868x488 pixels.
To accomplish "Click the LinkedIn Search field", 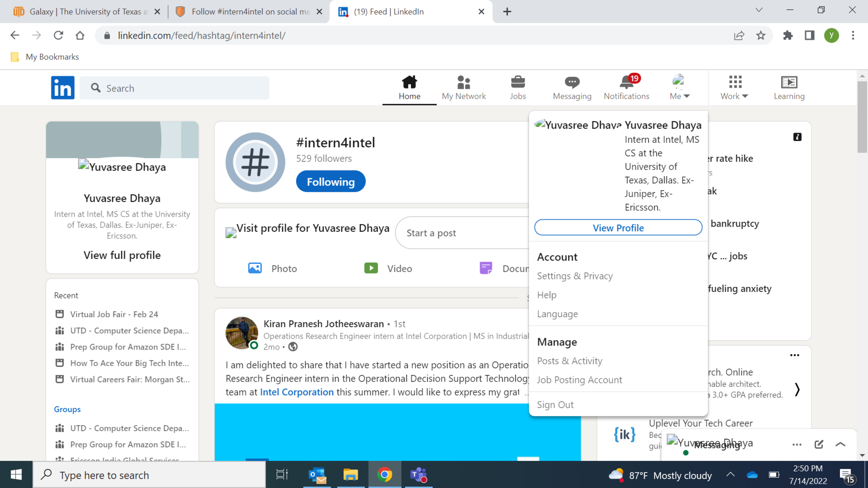I will tap(175, 88).
